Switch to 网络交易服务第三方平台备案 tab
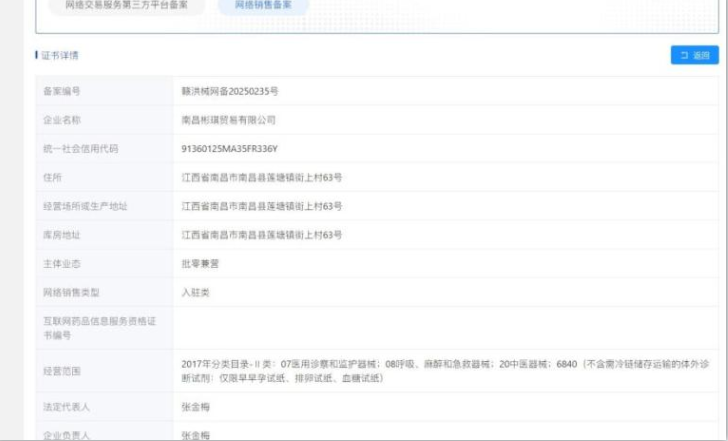728x441 pixels. [127, 6]
